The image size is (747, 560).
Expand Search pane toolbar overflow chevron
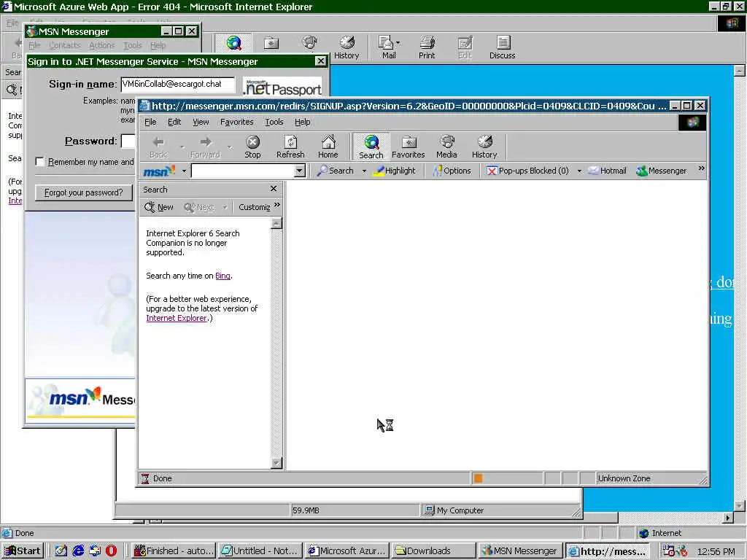[x=277, y=205]
